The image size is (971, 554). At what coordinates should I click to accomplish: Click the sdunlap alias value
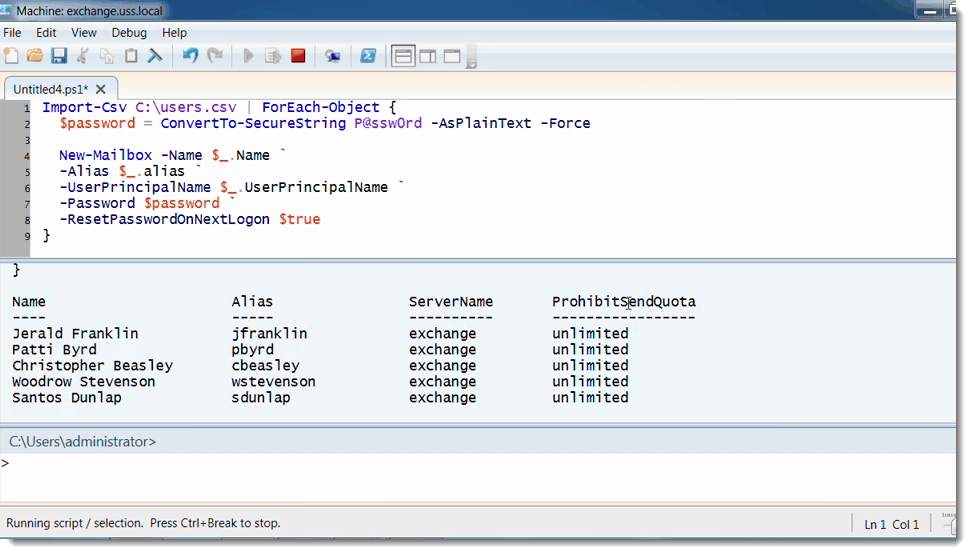(261, 398)
